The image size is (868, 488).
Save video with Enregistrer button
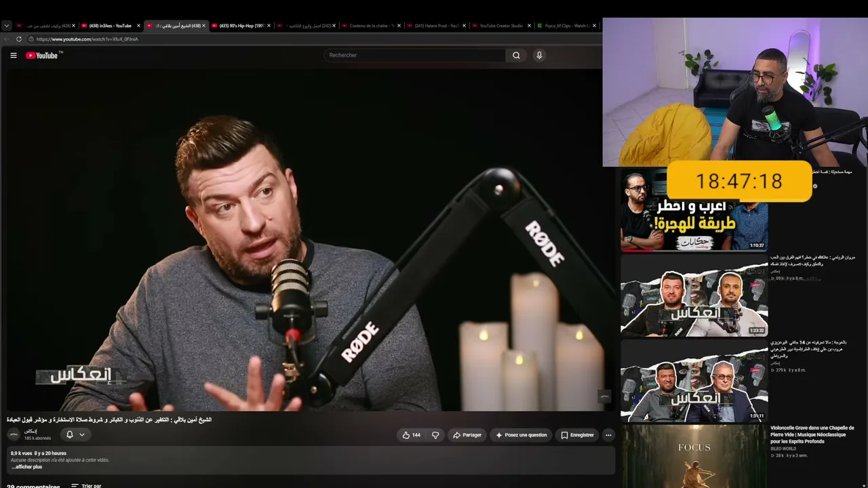pos(577,435)
